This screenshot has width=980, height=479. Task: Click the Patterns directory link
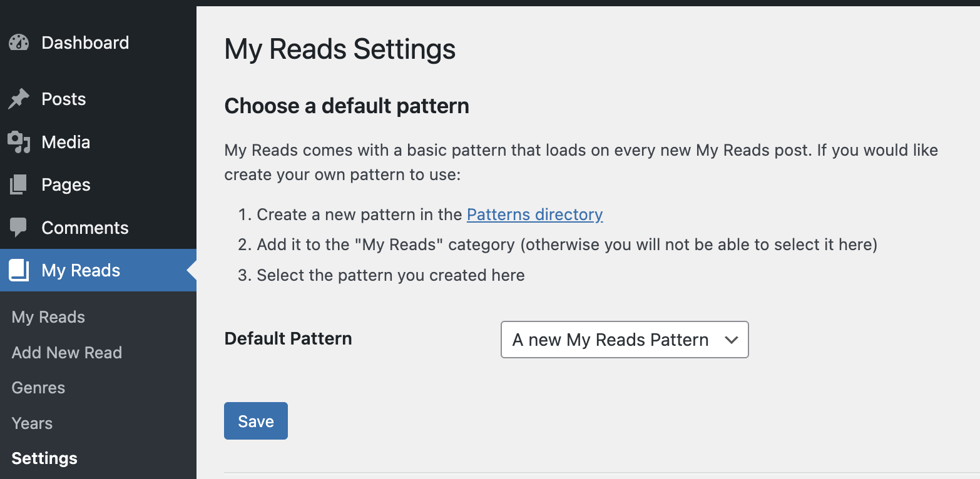pyautogui.click(x=534, y=214)
